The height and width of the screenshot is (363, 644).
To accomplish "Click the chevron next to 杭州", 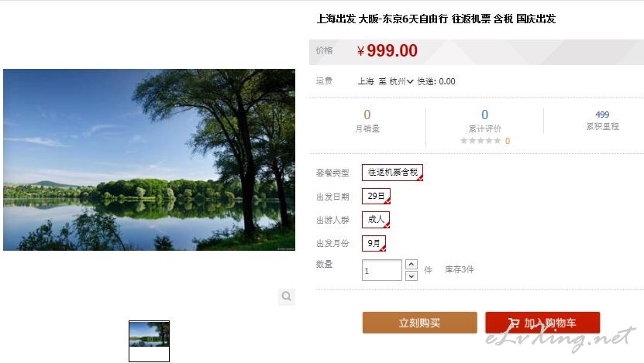I will (410, 81).
